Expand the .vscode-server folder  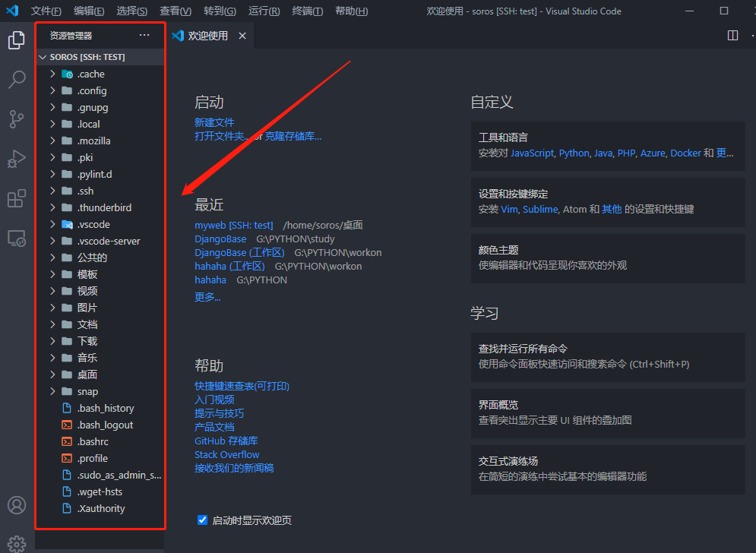pos(52,241)
